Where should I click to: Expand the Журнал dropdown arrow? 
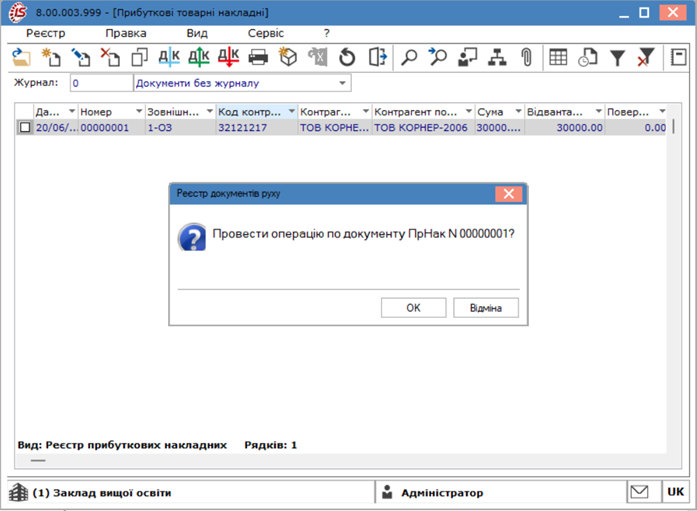click(x=342, y=83)
